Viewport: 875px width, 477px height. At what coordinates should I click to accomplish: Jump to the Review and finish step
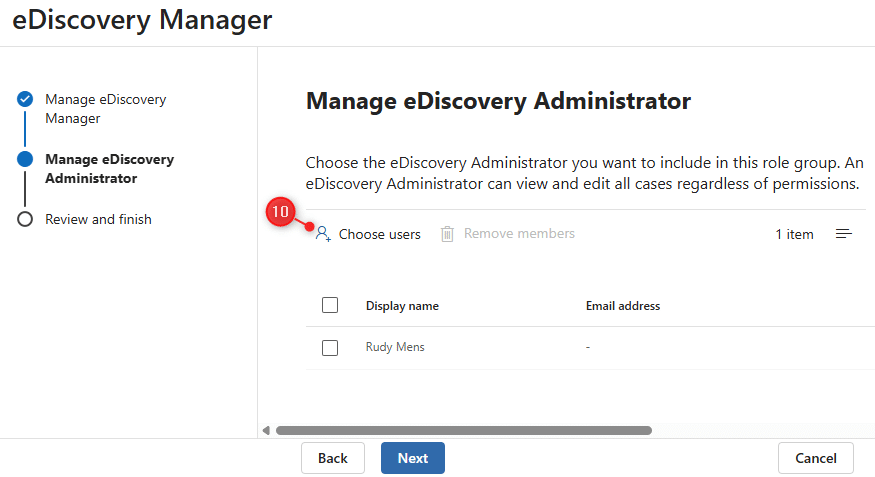pos(98,219)
